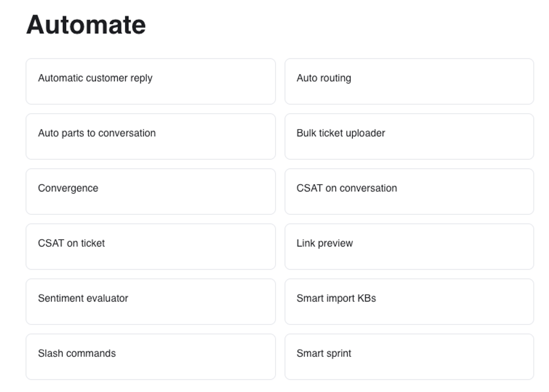Select the card above Smart sprint
549x392 pixels.
[x=409, y=302]
